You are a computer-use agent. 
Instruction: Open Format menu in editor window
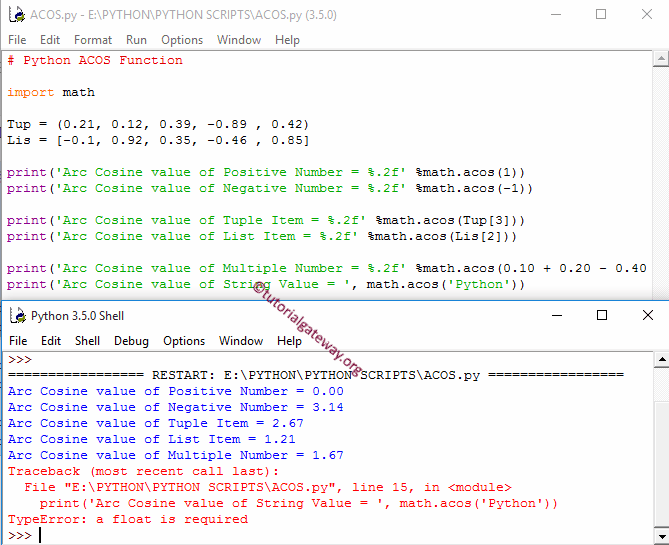pos(93,40)
